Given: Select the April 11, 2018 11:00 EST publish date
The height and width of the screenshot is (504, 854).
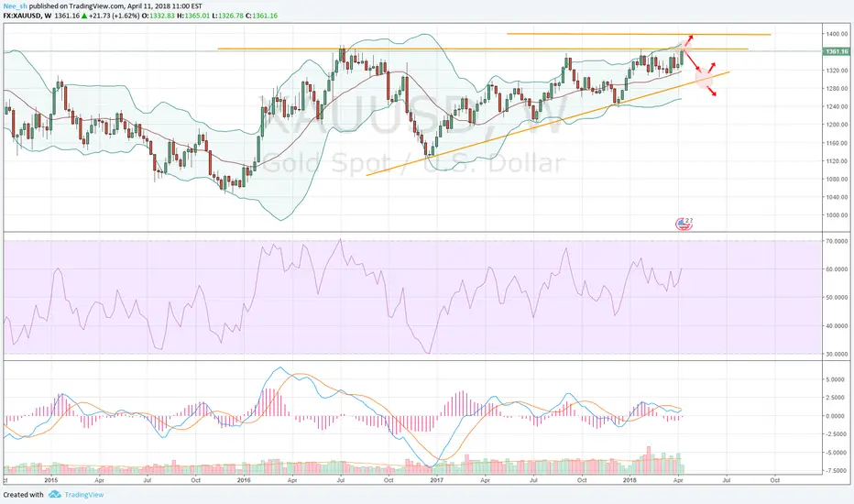Looking at the screenshot, I should pos(165,6).
